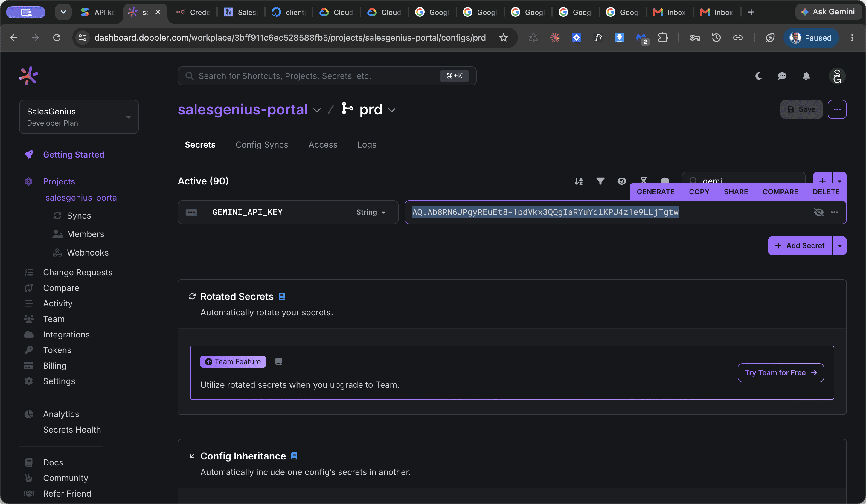Click the Doppler logo in sidebar
Screen dimensions: 866x504
[28, 76]
